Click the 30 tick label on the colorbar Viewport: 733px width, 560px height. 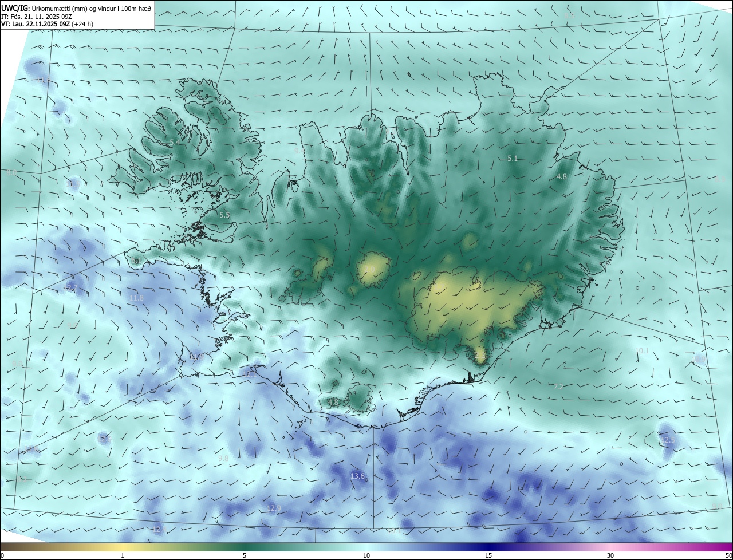(x=610, y=555)
